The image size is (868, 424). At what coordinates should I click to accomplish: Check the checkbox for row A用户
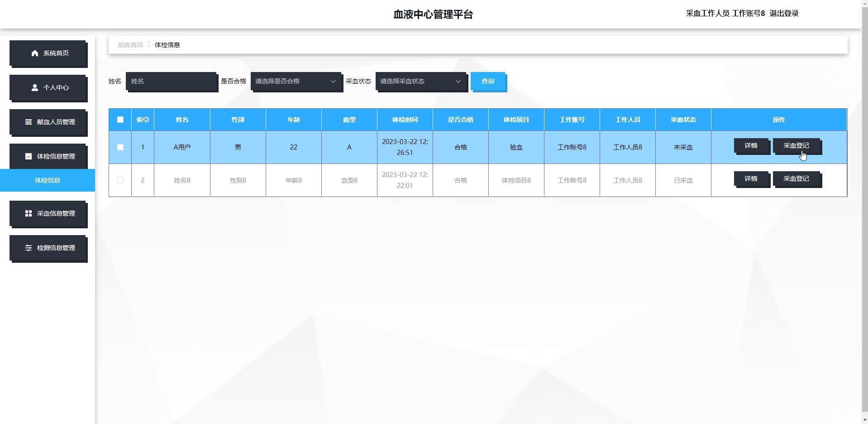[120, 147]
